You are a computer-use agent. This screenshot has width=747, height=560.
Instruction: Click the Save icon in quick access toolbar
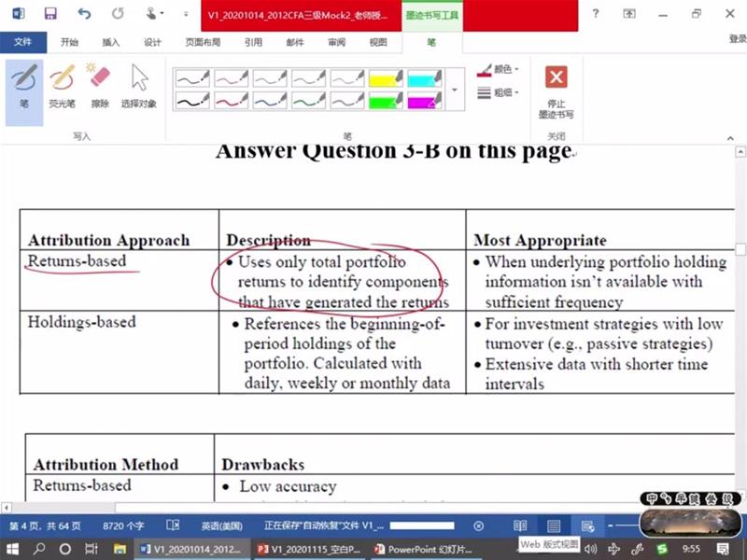point(50,14)
